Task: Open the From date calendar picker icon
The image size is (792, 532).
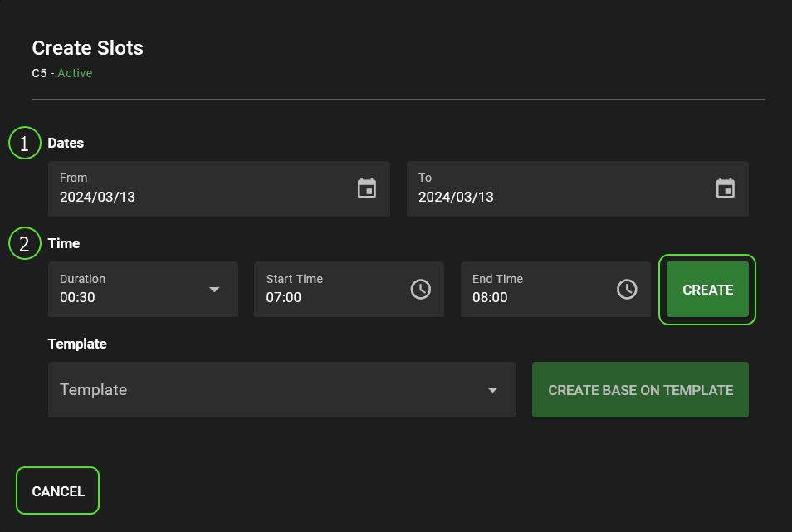Action: point(367,188)
